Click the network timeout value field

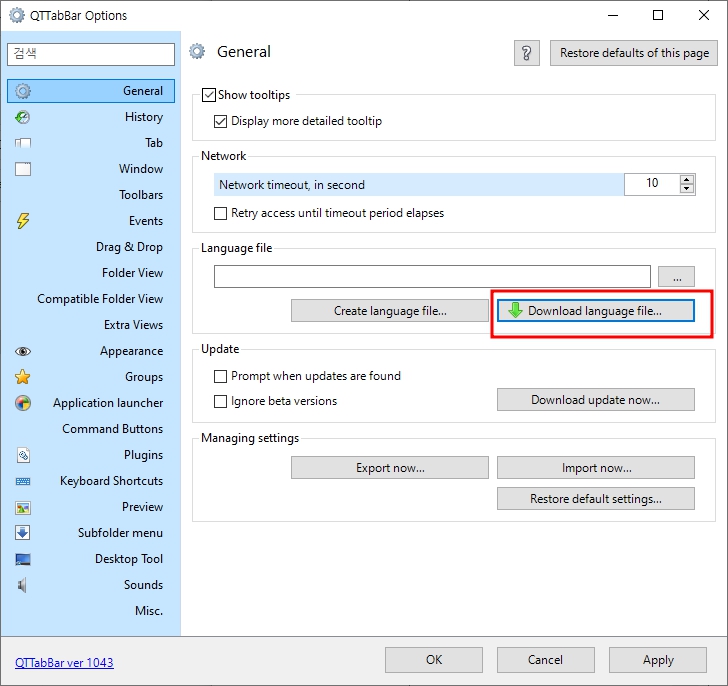click(652, 184)
